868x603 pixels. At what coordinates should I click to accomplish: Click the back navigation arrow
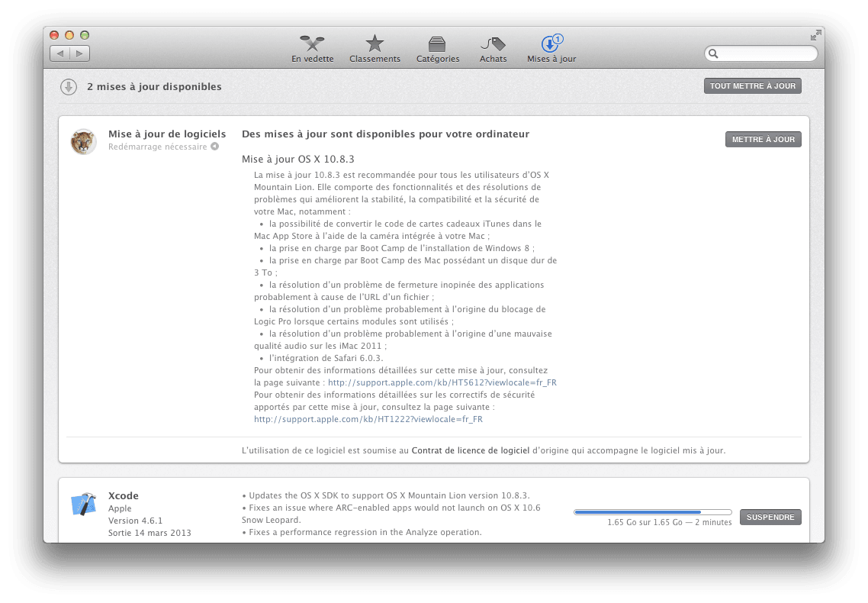point(60,53)
